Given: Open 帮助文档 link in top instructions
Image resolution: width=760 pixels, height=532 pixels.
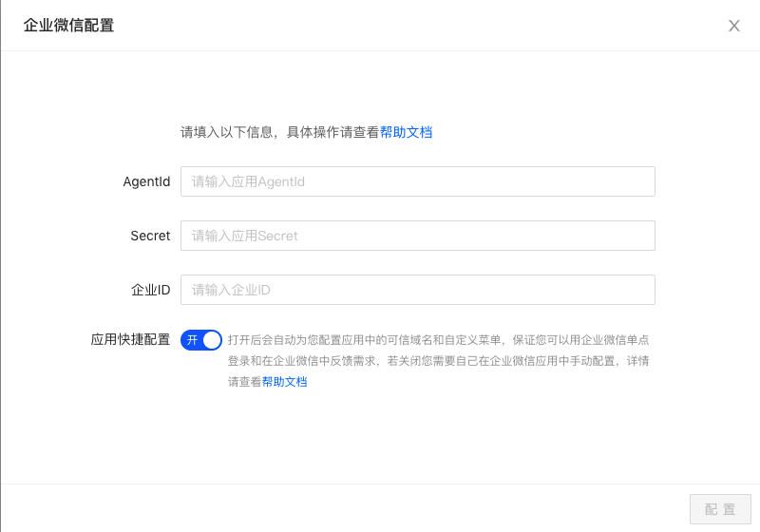Looking at the screenshot, I should point(406,132).
